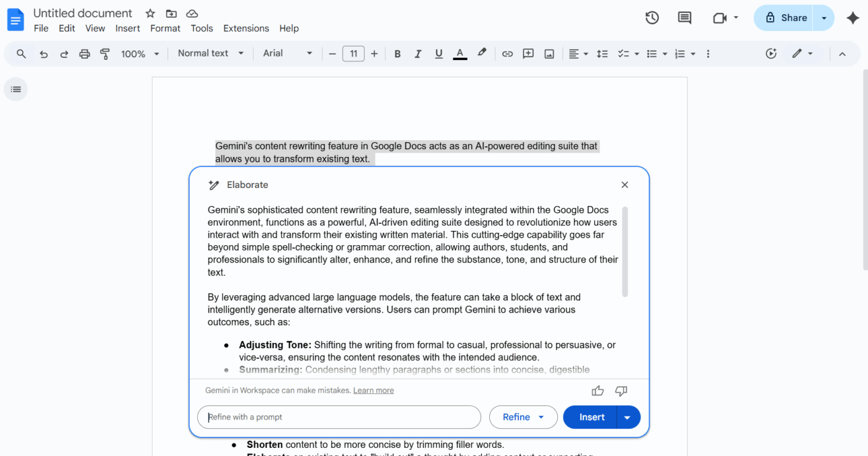
Task: Toggle bold formatting
Action: [397, 54]
